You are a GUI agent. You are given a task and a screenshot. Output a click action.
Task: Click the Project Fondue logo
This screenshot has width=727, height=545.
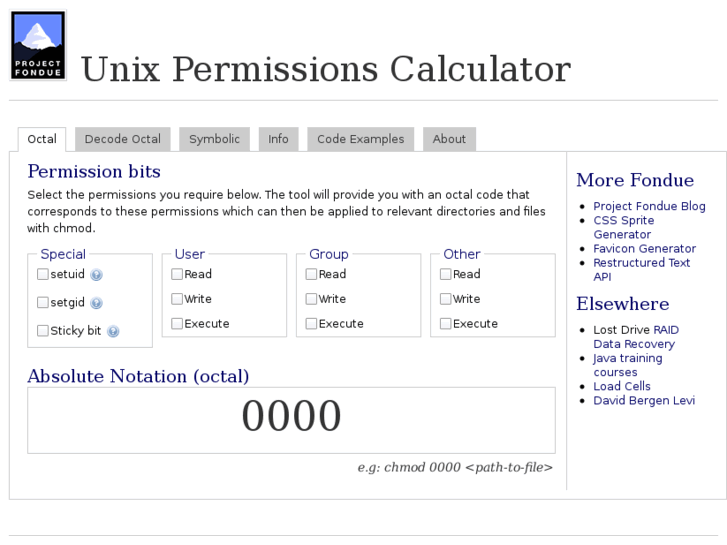tap(38, 45)
